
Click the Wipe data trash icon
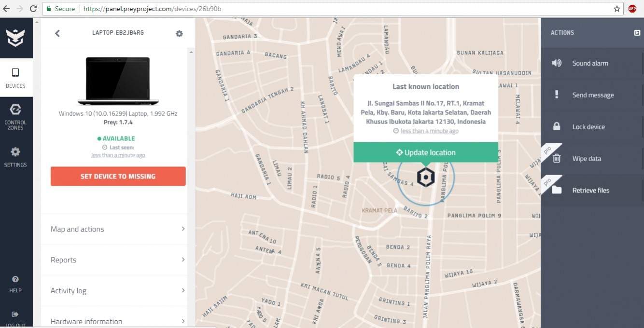557,158
